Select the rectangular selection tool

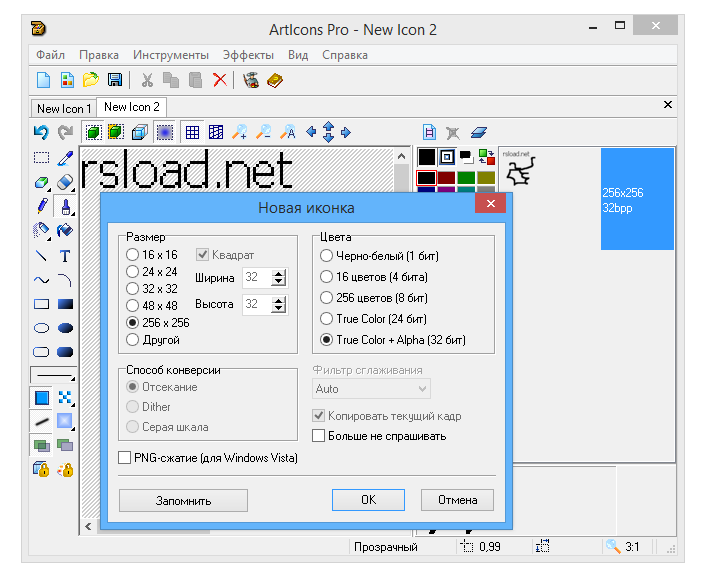[41, 158]
